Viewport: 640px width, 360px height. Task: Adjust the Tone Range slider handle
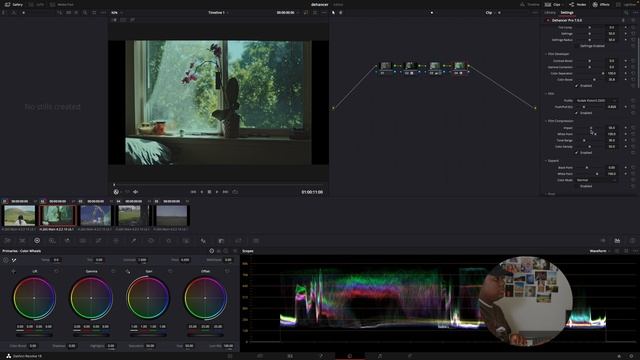pyautogui.click(x=584, y=140)
